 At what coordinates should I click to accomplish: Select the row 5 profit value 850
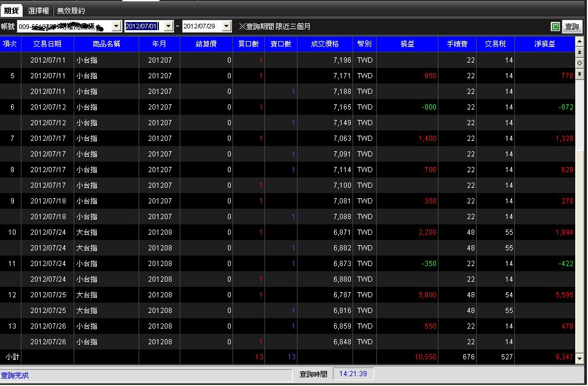point(430,76)
